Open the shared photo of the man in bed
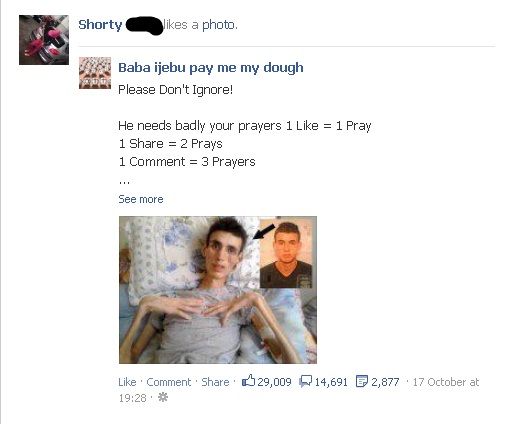This screenshot has height=424, width=528. (x=218, y=290)
